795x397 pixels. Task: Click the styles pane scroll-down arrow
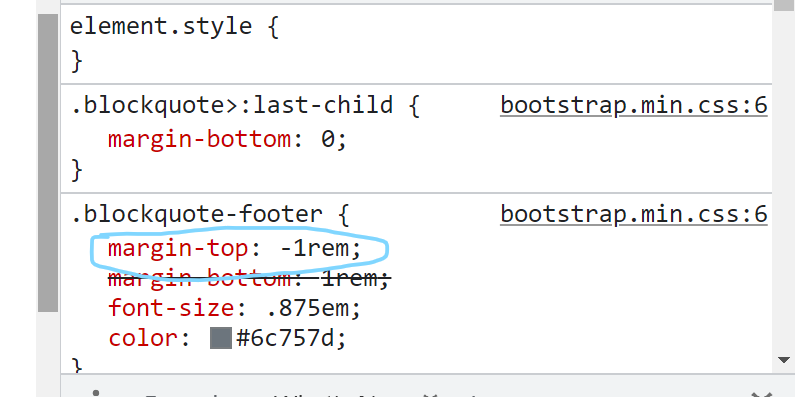(x=783, y=360)
